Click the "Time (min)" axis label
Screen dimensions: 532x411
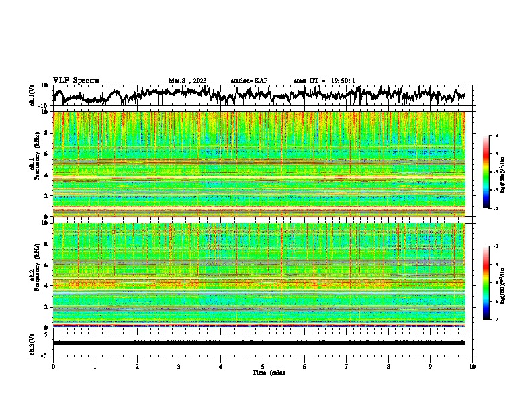[269, 373]
